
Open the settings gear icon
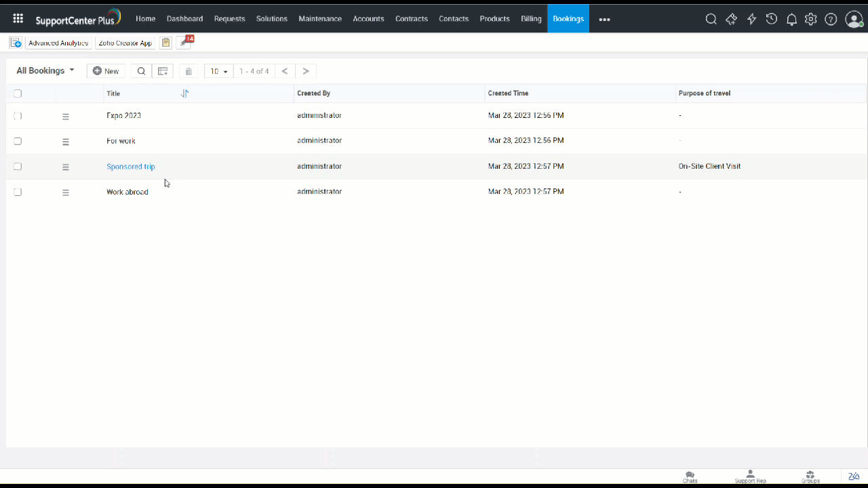[x=811, y=19]
